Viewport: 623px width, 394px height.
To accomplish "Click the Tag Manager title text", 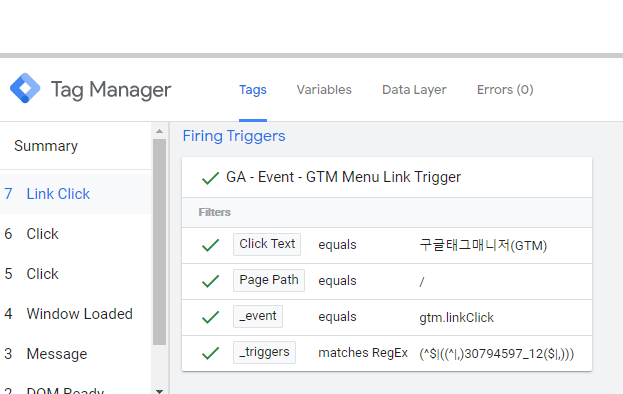I will point(111,90).
